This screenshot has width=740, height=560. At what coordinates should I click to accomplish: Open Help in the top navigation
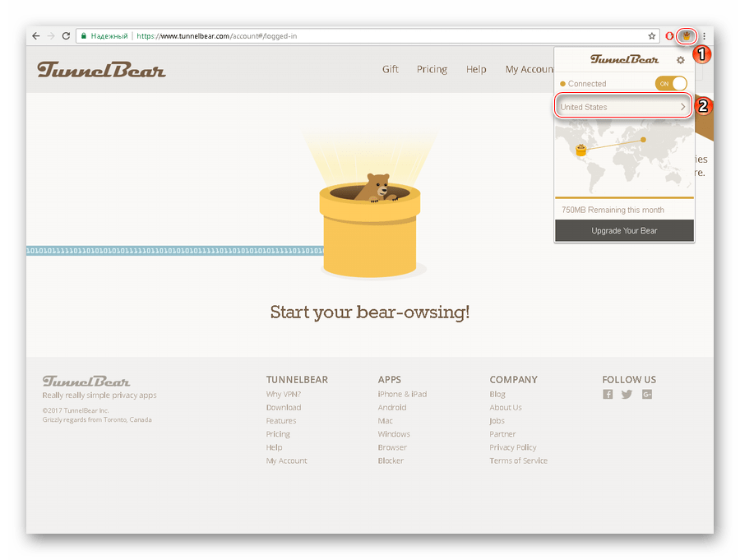(476, 70)
